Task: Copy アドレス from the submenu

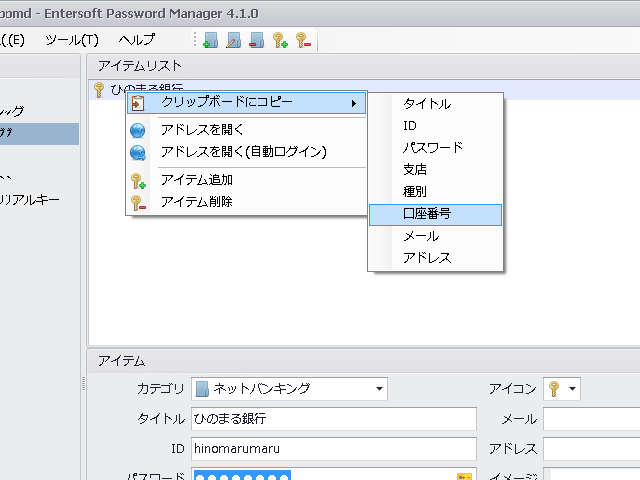Action: pyautogui.click(x=435, y=258)
